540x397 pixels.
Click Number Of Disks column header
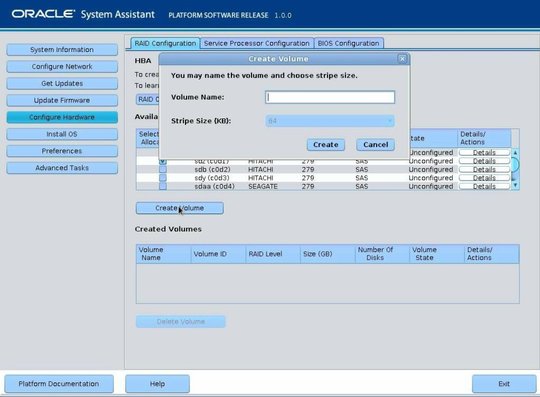[x=382, y=254]
